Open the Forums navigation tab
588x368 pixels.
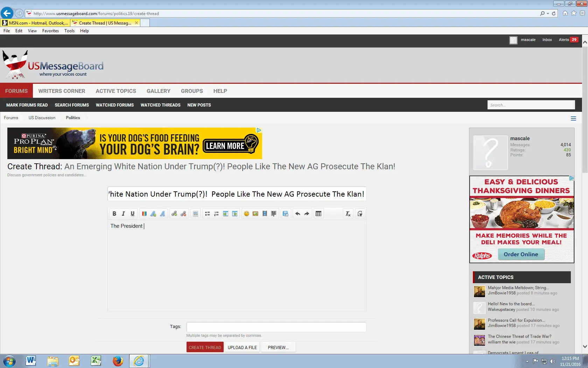point(16,91)
